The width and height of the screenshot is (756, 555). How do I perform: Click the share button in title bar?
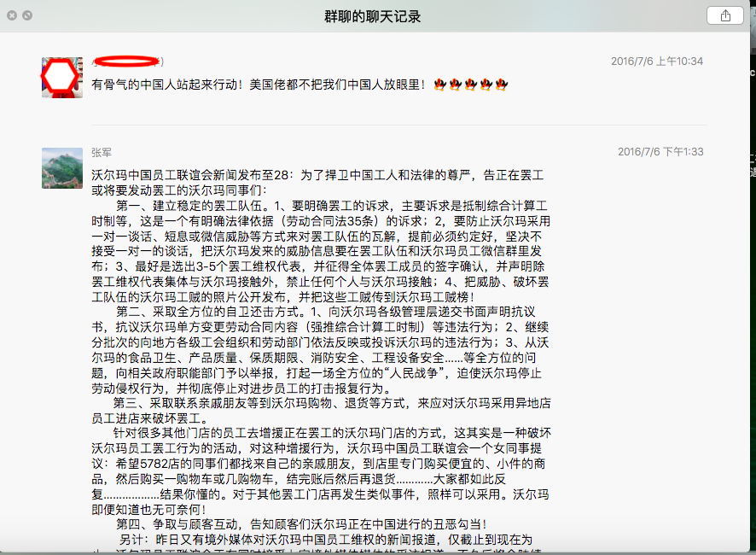tap(724, 15)
